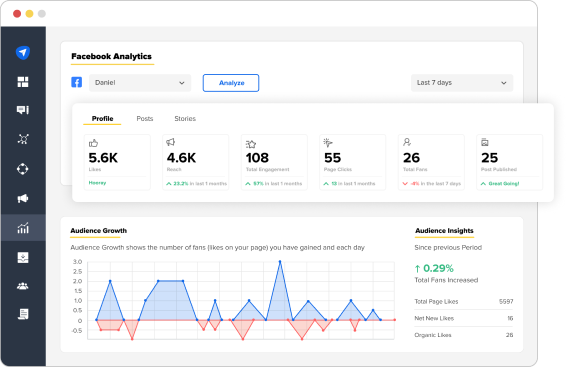Click the 25 post published value
This screenshot has height=367, width=567.
[x=490, y=158]
